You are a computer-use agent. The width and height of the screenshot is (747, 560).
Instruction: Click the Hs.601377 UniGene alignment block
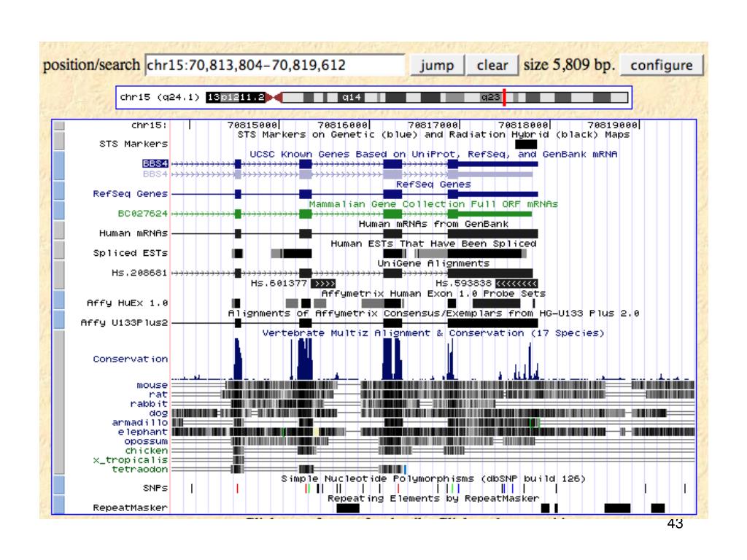pyautogui.click(x=323, y=283)
